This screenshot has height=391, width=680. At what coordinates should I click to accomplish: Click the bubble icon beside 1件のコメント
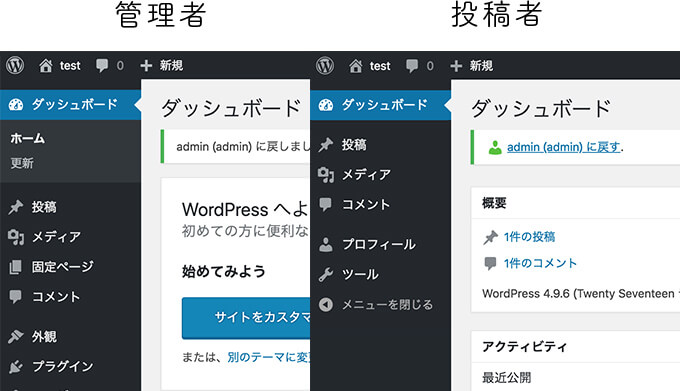490,263
